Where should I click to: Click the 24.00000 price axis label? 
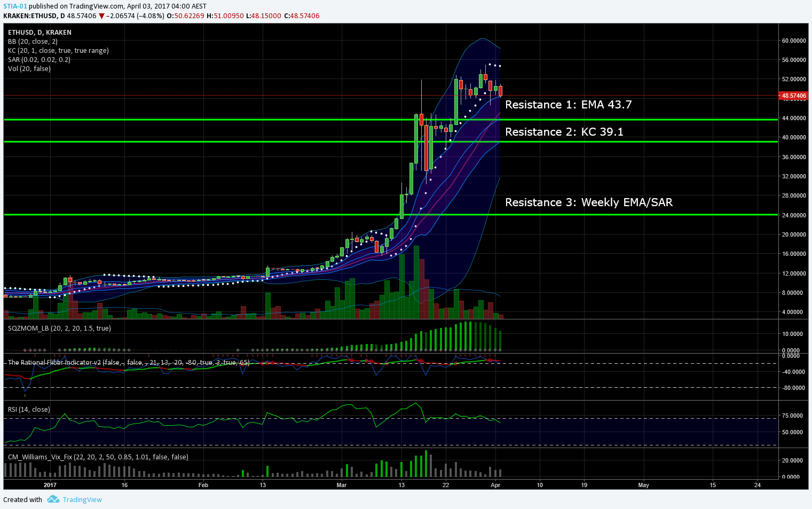pyautogui.click(x=794, y=215)
